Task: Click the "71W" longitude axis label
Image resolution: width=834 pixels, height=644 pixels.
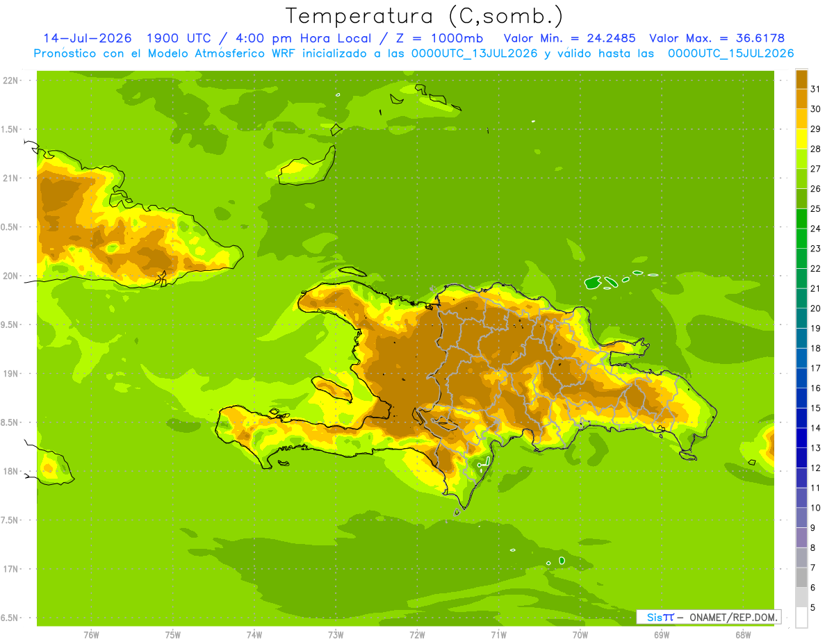Action: (x=498, y=635)
